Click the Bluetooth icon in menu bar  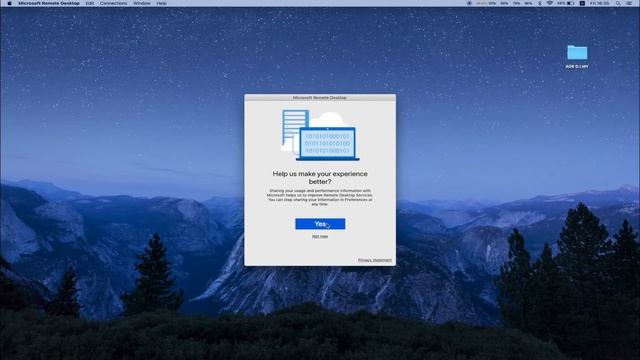click(540, 3)
